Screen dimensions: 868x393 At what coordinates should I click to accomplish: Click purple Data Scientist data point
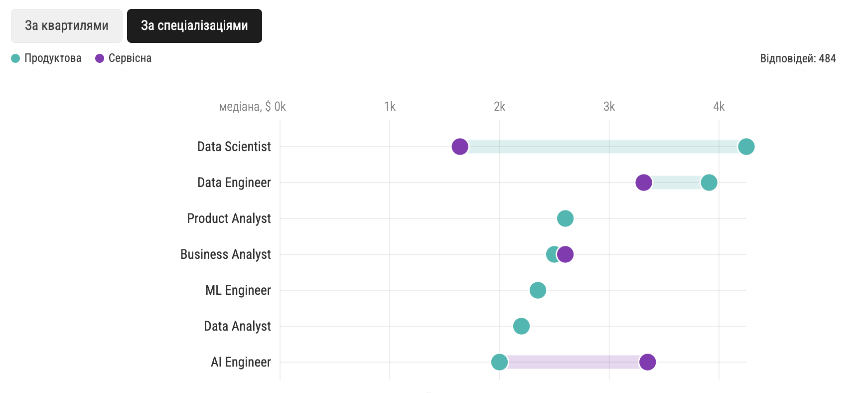460,147
